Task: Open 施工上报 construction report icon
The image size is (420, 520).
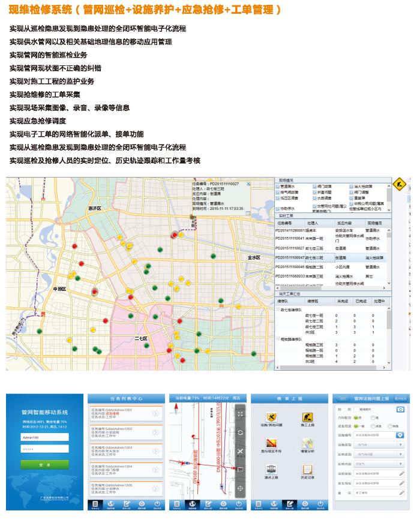Action: click(x=306, y=418)
